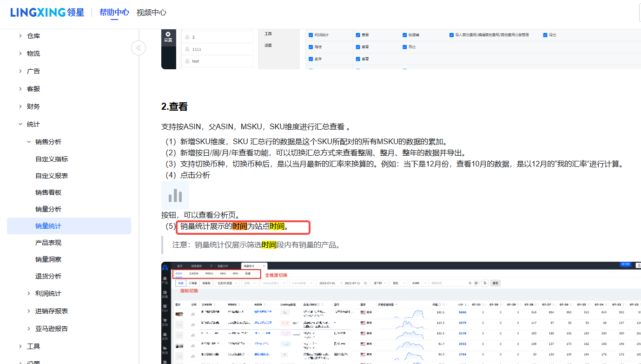The height and width of the screenshot is (364, 641).
Task: Toggle the 利润统计 checkbox
Action: pos(311,35)
